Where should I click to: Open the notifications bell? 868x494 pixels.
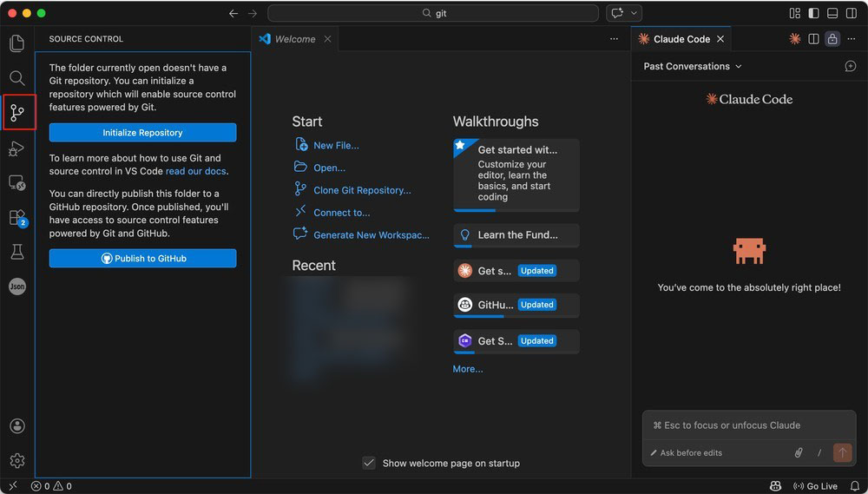(x=855, y=486)
